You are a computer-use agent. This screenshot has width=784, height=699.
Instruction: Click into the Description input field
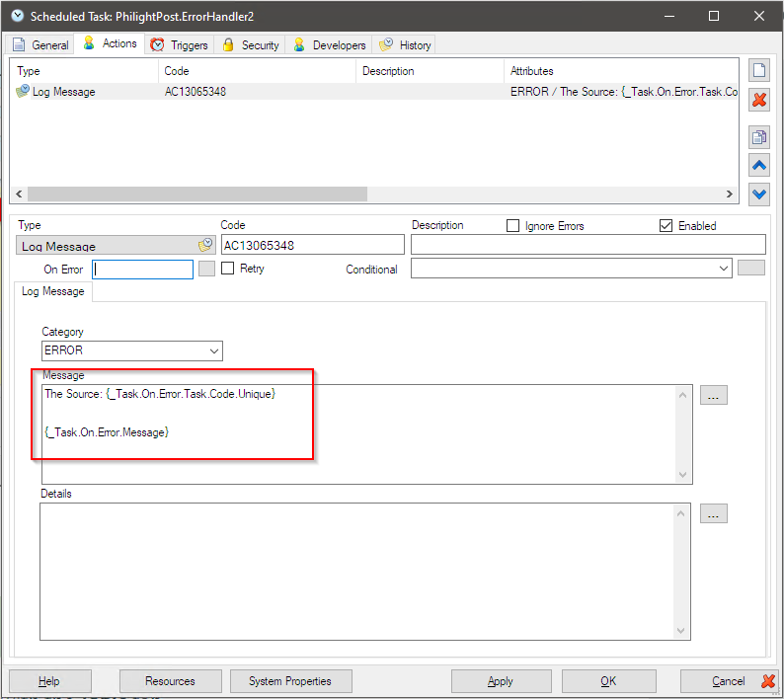point(588,245)
